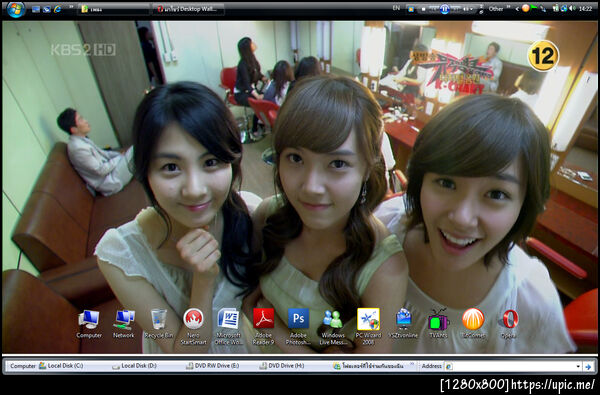The image size is (600, 395).
Task: Mute the Media Player toolbar volume
Action: tap(465, 9)
